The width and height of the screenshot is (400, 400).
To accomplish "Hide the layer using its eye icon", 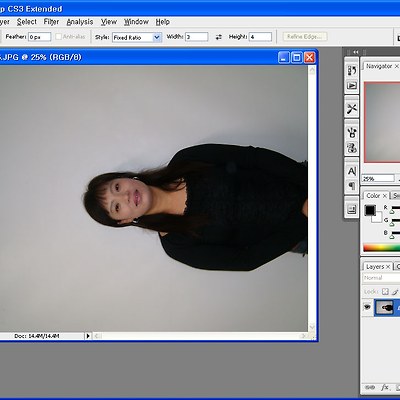I will tap(367, 307).
